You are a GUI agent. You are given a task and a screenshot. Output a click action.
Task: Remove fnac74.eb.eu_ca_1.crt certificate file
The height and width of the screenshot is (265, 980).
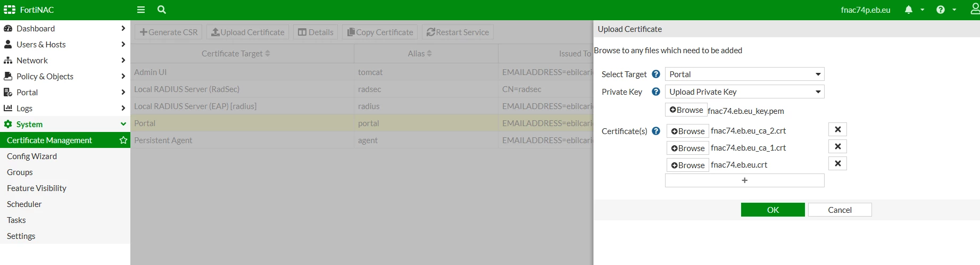[x=837, y=146]
